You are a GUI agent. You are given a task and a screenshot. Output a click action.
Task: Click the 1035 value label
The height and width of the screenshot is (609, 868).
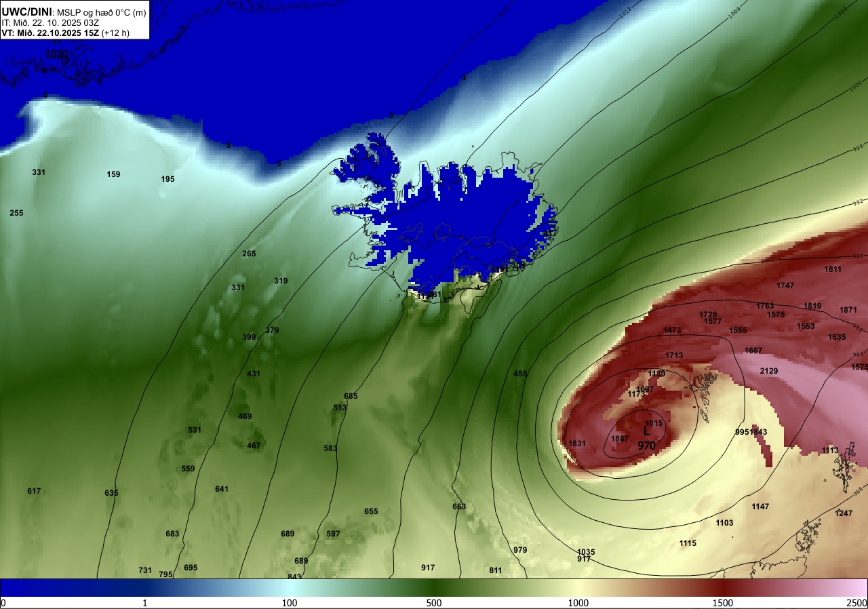tap(586, 552)
